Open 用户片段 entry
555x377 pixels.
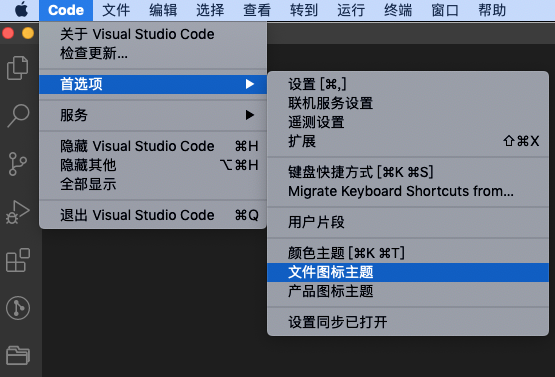408,222
